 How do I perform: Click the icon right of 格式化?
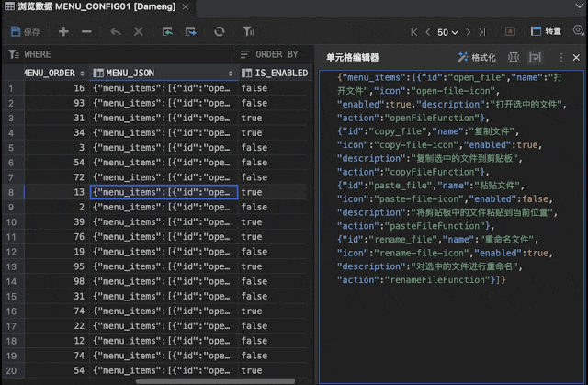point(514,57)
